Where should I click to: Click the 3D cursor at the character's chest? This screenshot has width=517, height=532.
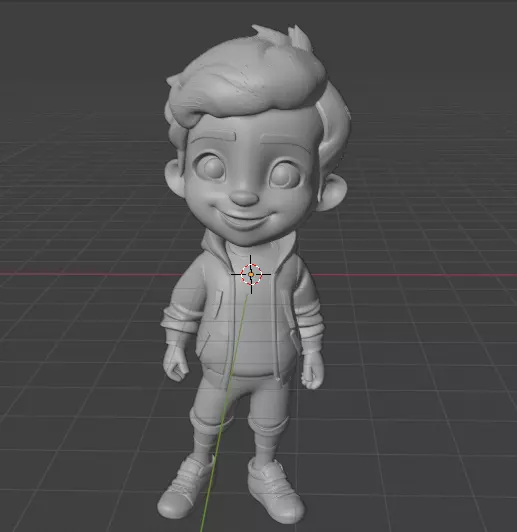coord(251,274)
